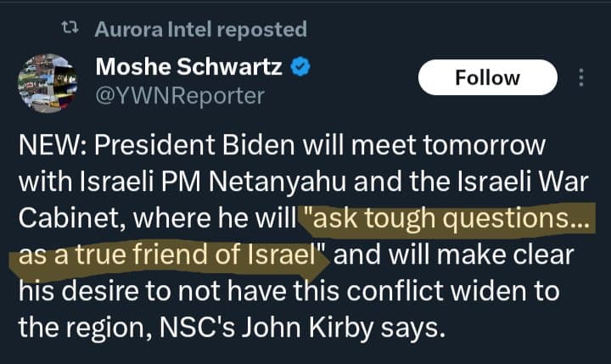Open Aurora Intel's profile from repost line
The image size is (611, 364).
[154, 30]
